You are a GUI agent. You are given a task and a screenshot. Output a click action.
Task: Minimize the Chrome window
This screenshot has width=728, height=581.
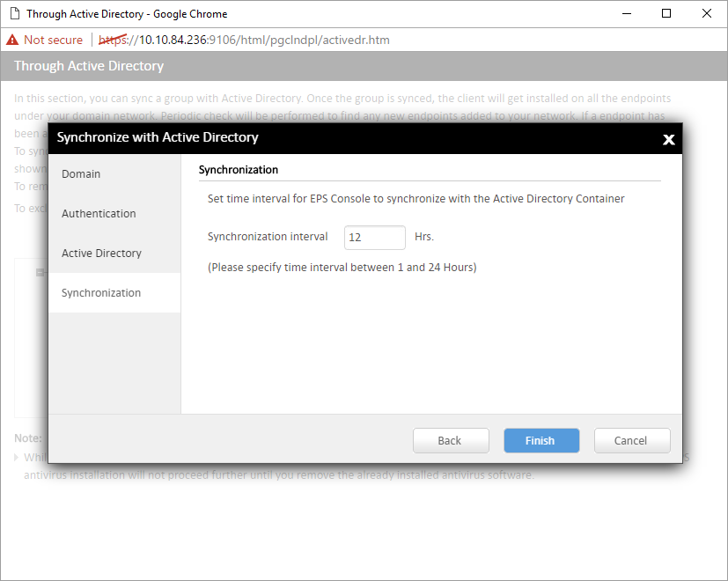[x=627, y=13]
